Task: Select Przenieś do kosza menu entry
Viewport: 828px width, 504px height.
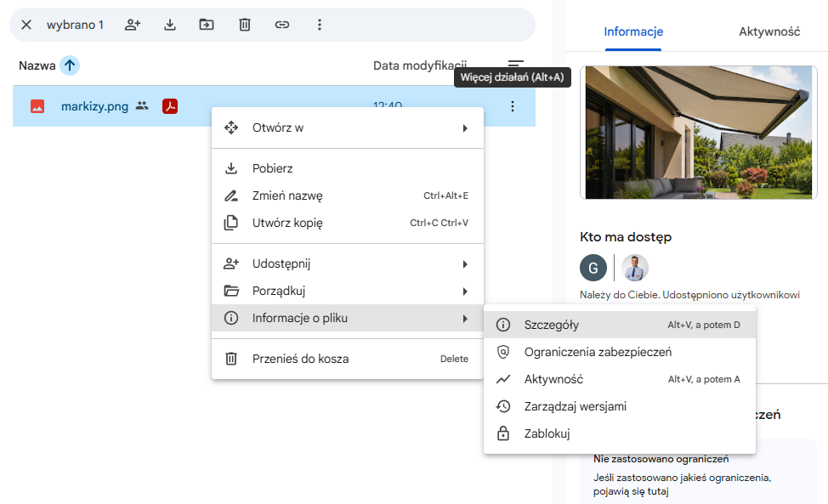Action: pyautogui.click(x=348, y=359)
